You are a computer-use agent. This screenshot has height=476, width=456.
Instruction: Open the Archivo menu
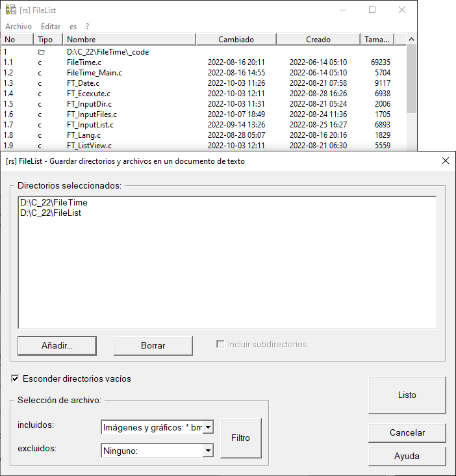click(x=18, y=27)
